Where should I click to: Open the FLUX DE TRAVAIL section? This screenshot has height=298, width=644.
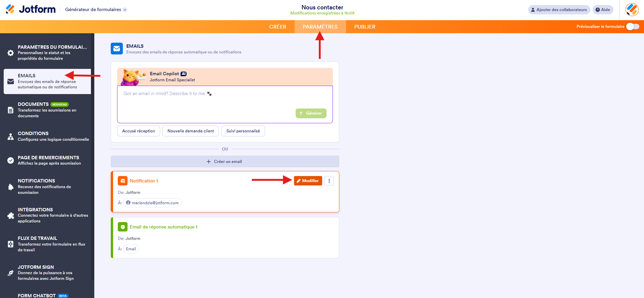[x=47, y=244]
